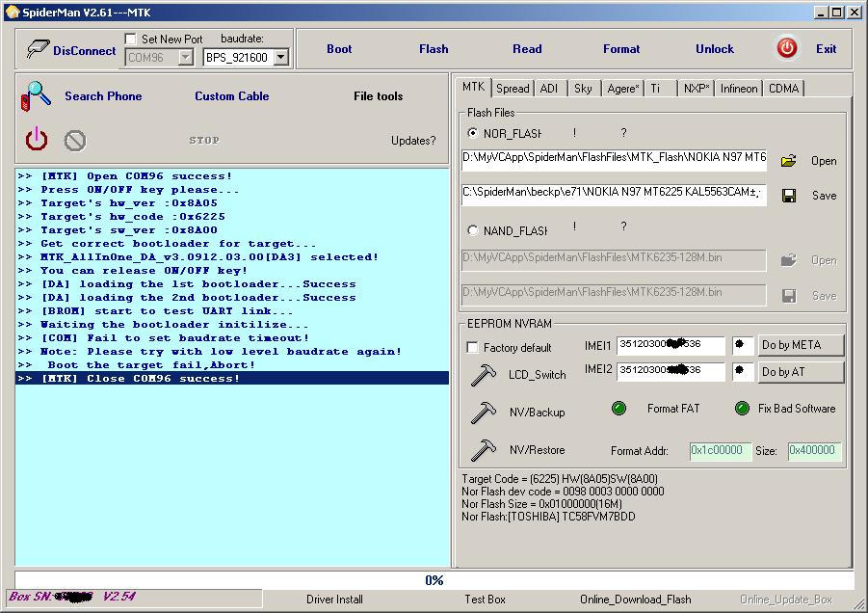Toggle the IMEI1 dot box
This screenshot has height=613, width=868.
pyautogui.click(x=743, y=345)
